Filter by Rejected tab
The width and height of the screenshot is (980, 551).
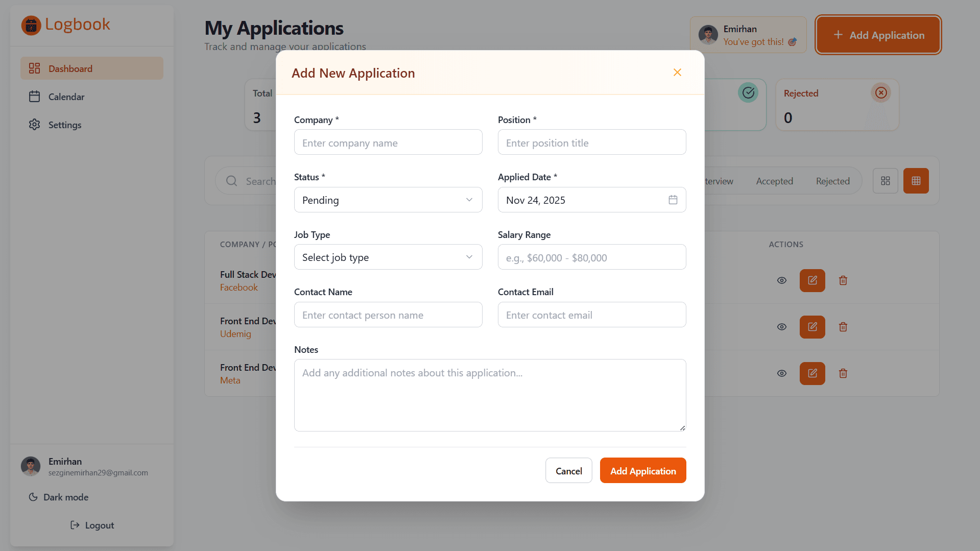pos(833,181)
